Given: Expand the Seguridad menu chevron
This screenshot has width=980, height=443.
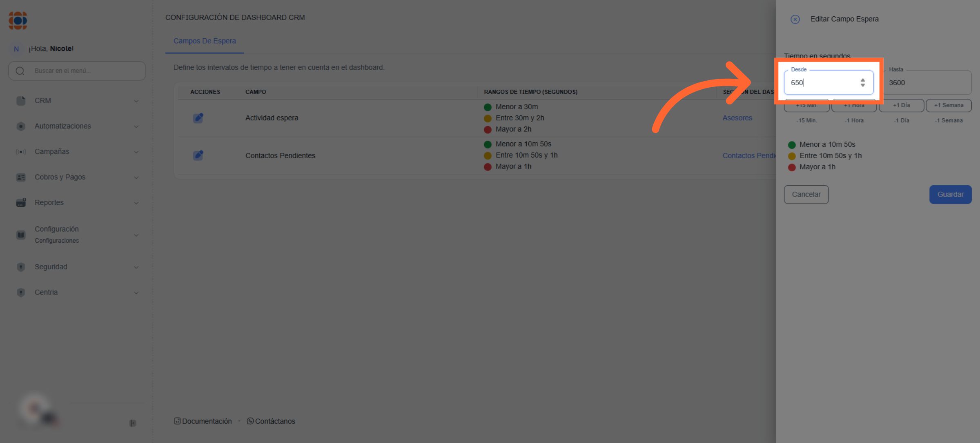Looking at the screenshot, I should [x=136, y=267].
